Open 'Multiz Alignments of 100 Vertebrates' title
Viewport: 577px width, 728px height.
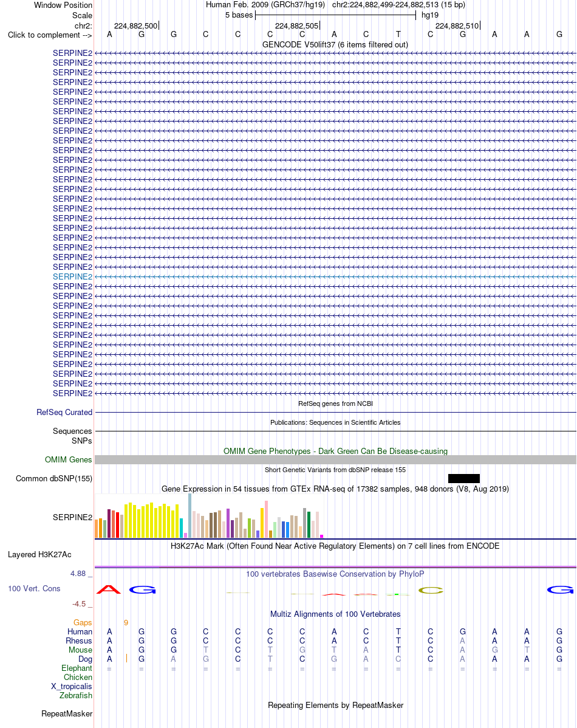(335, 614)
